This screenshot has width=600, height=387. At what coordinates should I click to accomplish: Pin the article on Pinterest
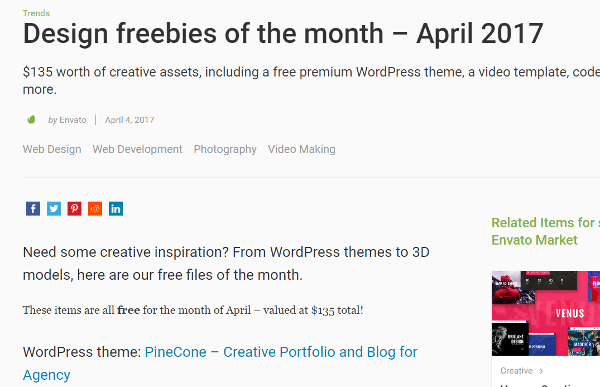[74, 209]
